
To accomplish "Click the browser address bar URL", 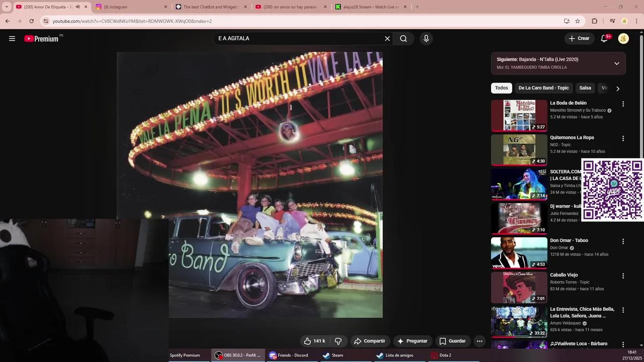I will point(132,21).
